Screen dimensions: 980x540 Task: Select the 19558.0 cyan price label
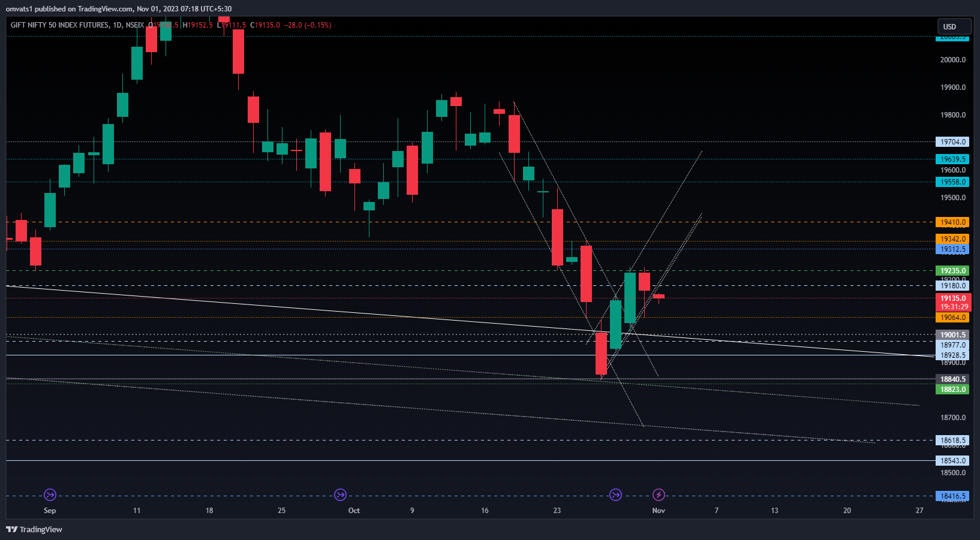952,182
